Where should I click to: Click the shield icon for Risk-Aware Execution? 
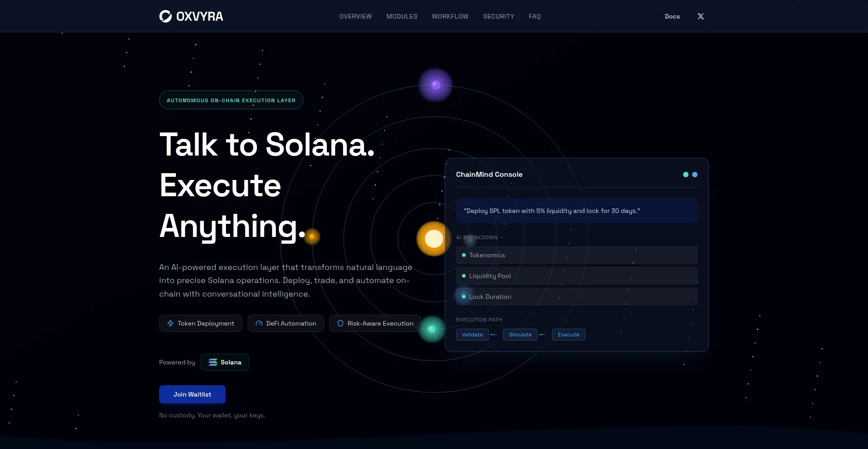340,323
